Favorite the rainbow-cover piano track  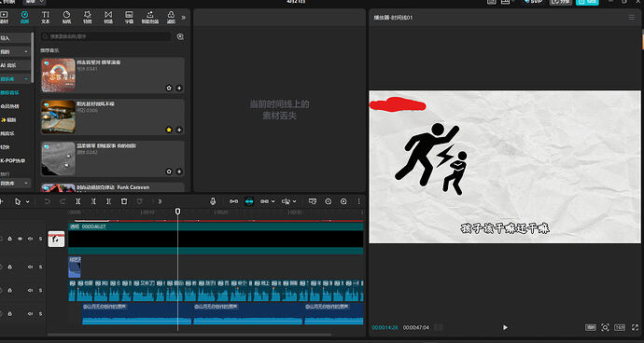pyautogui.click(x=169, y=89)
